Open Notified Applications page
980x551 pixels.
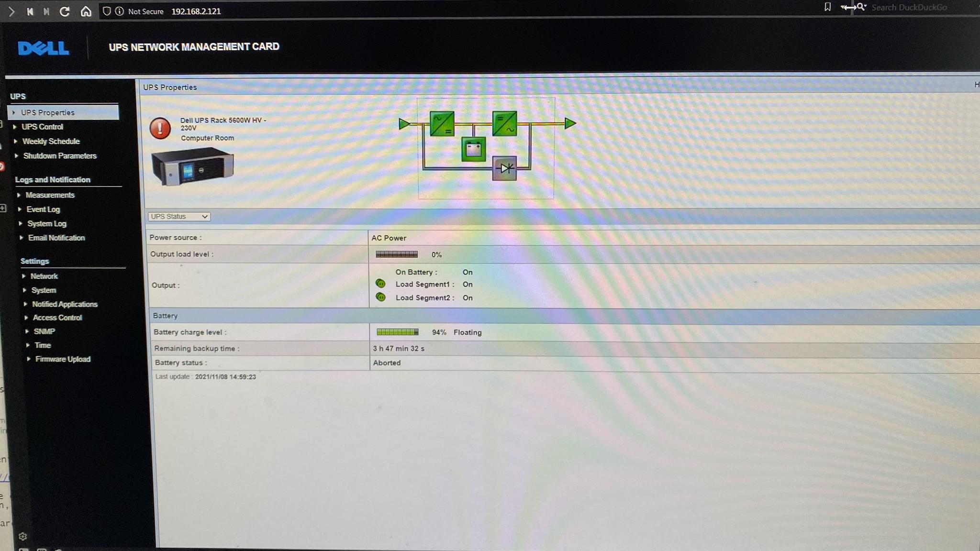65,304
